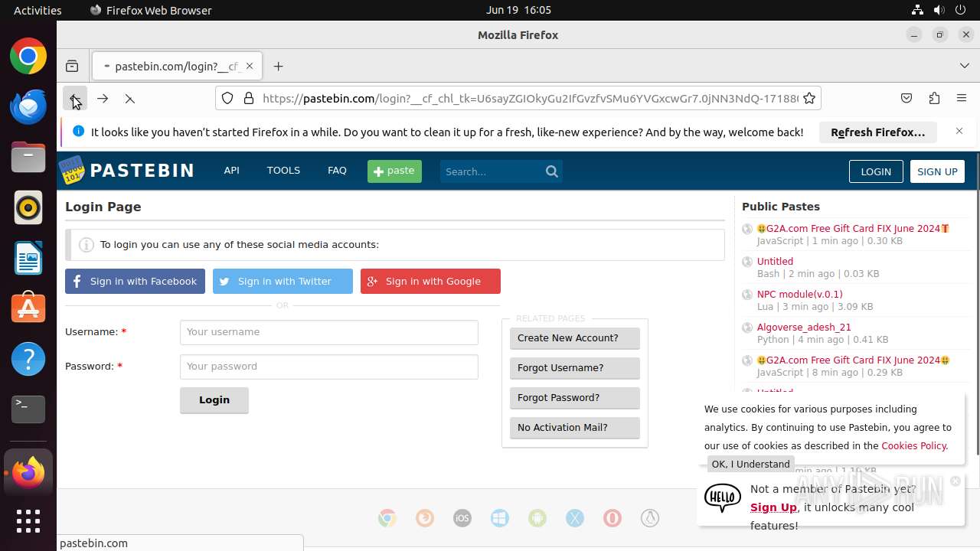Save the page to Pocket
The height and width of the screenshot is (551, 980).
point(906,98)
